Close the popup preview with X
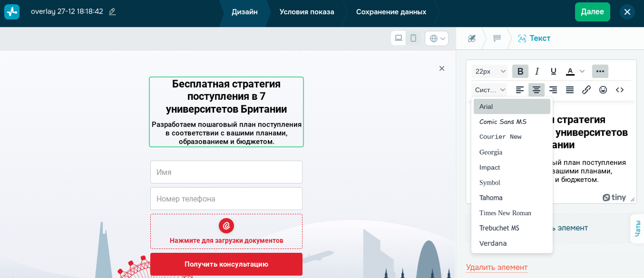Screen dimensions: 644x278 [x=442, y=68]
